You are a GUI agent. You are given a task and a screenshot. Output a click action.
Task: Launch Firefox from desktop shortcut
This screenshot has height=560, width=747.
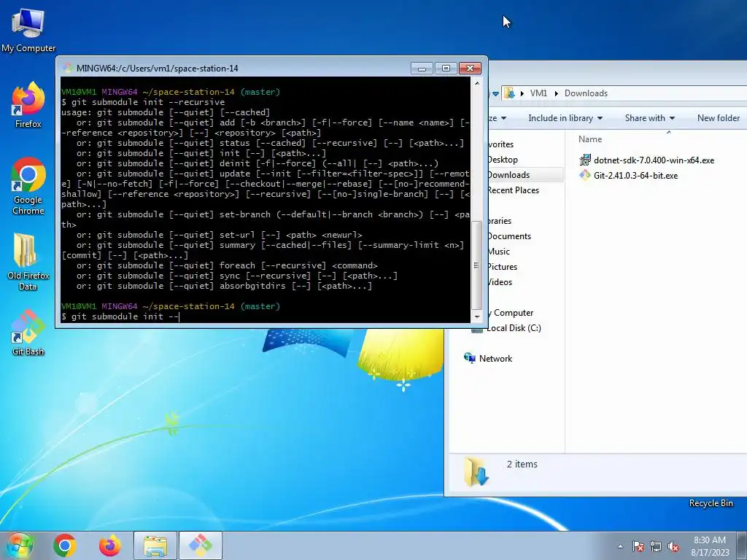tap(28, 105)
